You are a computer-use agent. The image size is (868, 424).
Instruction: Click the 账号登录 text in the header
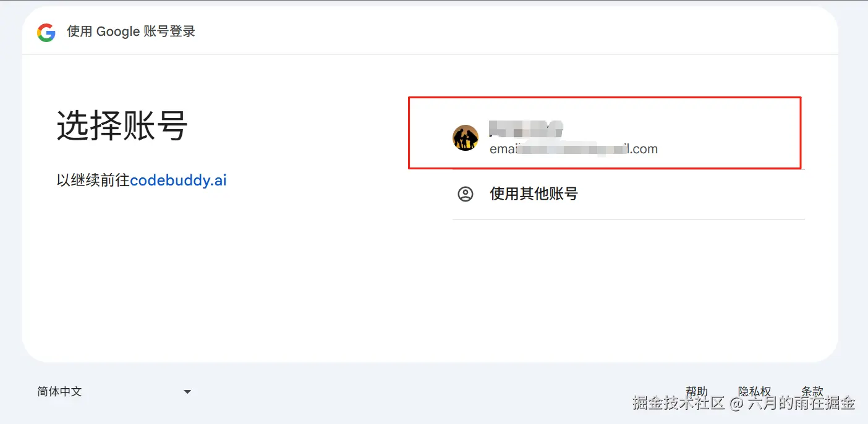pos(169,32)
